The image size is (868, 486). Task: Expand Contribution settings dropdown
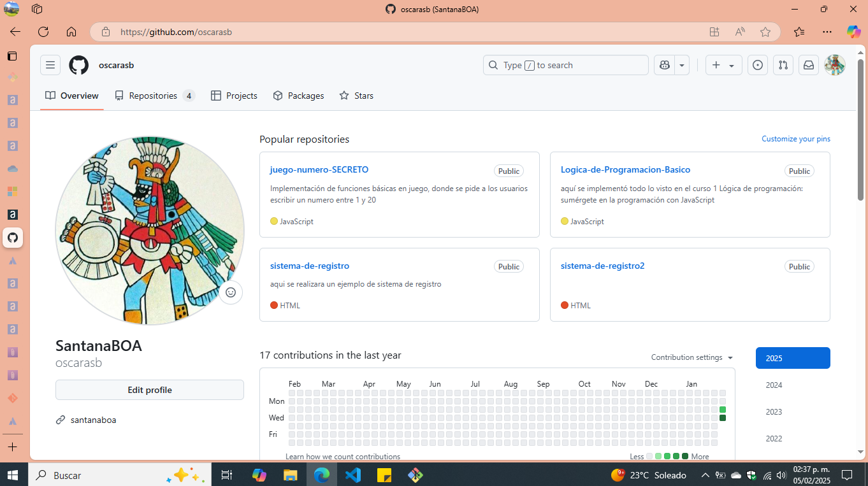(692, 357)
